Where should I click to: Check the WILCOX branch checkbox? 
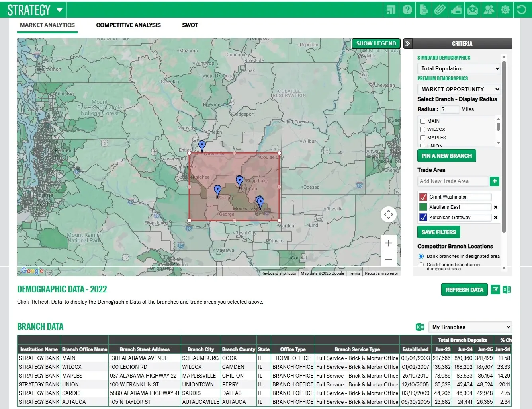coord(422,130)
